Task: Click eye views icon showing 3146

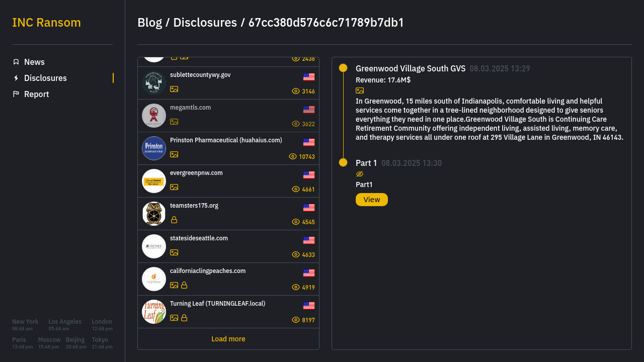Action: pyautogui.click(x=296, y=91)
